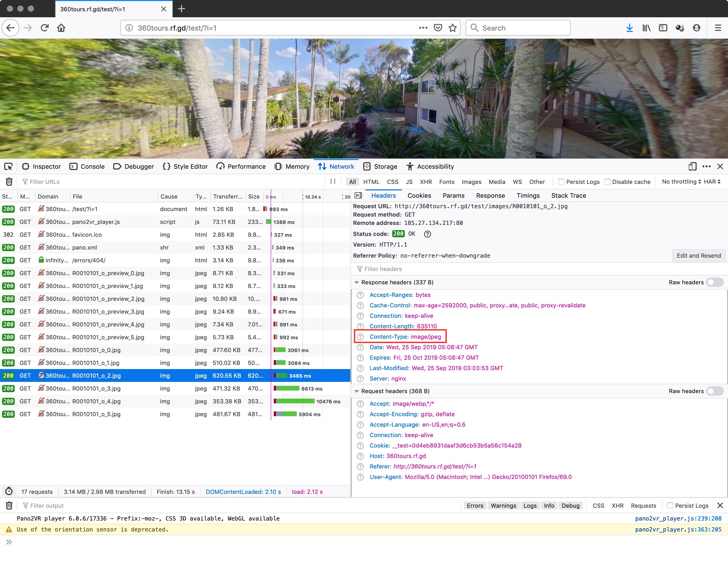This screenshot has height=588, width=728.
Task: Toggle Errors filter in console
Action: coord(475,505)
